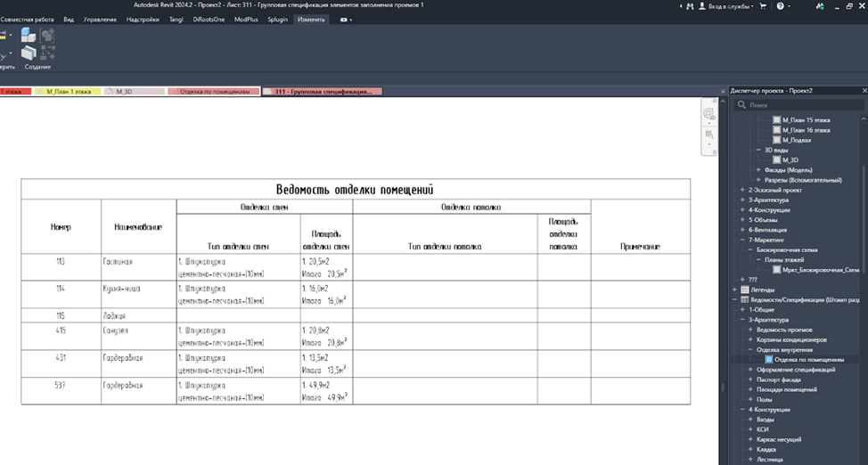This screenshot has width=868, height=465.
Task: Switch to Отделка по помещениям view tab
Action: point(213,92)
